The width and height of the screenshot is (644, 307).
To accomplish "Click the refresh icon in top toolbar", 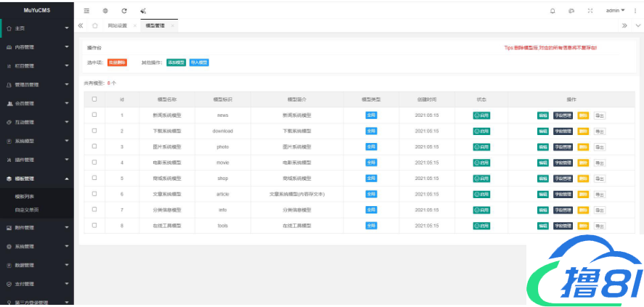I will pos(124,11).
